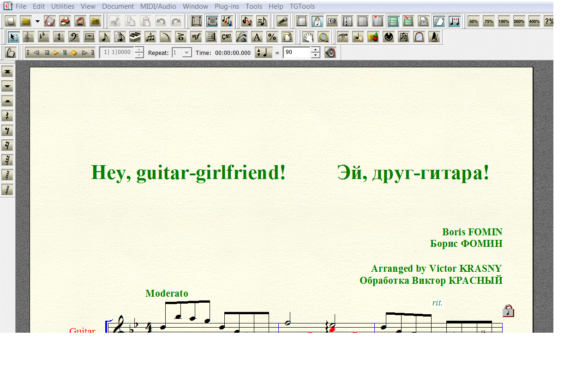Select the Staff tool treble clef icon
The image size is (588, 377).
[29, 37]
